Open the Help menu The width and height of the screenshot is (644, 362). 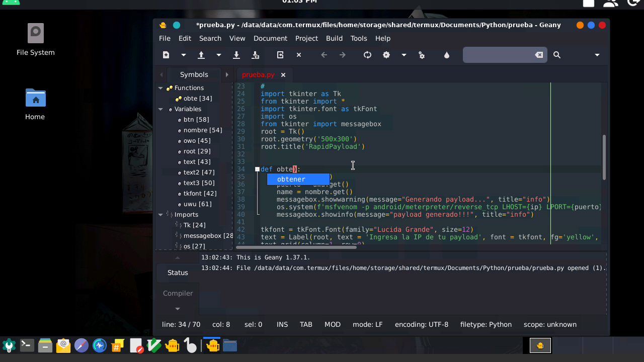pyautogui.click(x=383, y=38)
